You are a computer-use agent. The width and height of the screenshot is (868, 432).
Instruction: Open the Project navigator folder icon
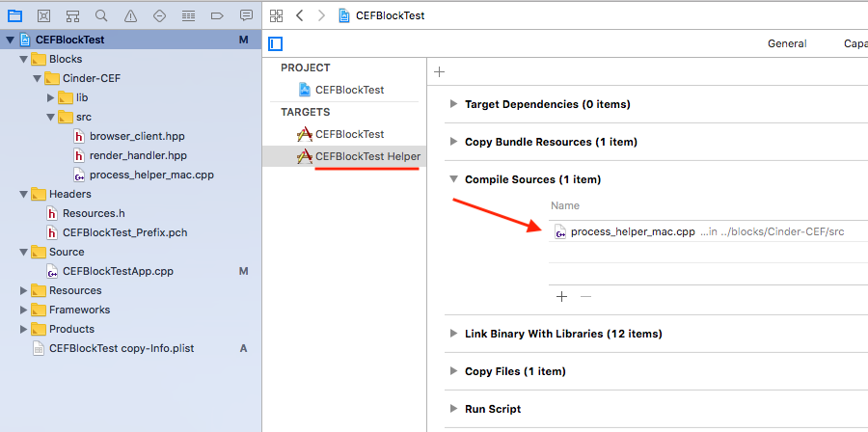(14, 15)
